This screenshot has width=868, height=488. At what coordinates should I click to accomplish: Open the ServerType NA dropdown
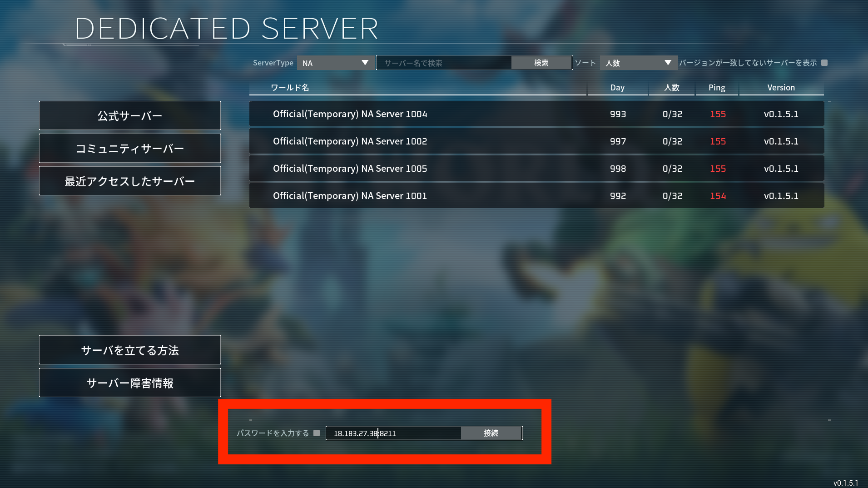(336, 63)
